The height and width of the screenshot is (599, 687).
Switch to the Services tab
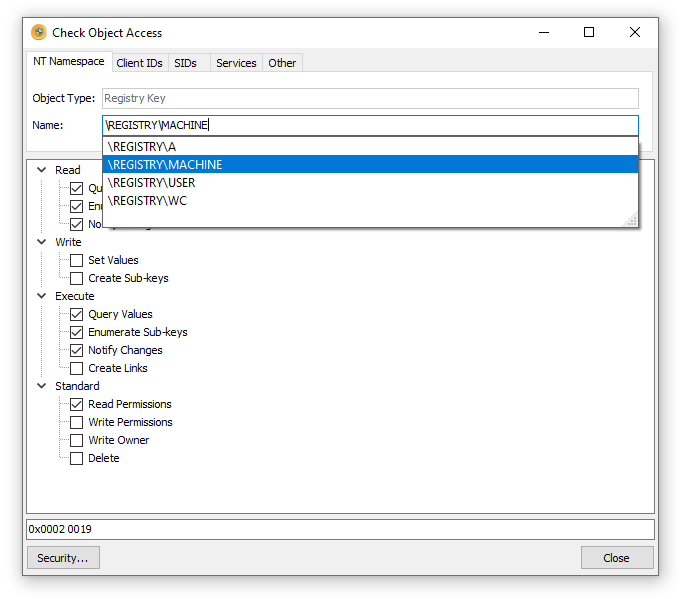[236, 63]
